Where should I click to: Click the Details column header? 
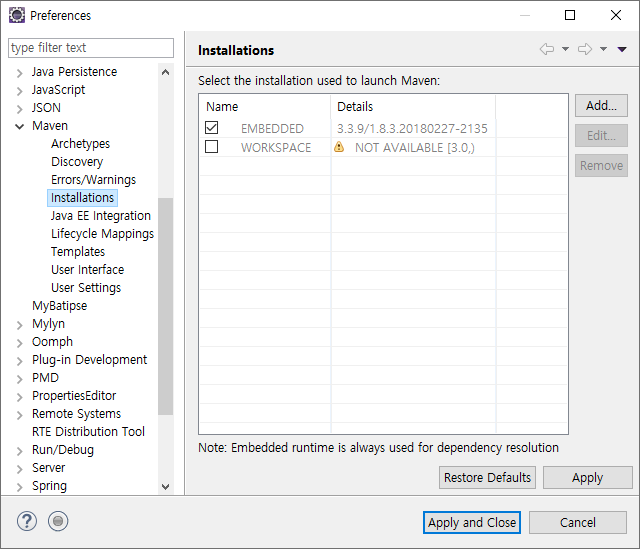[413, 107]
